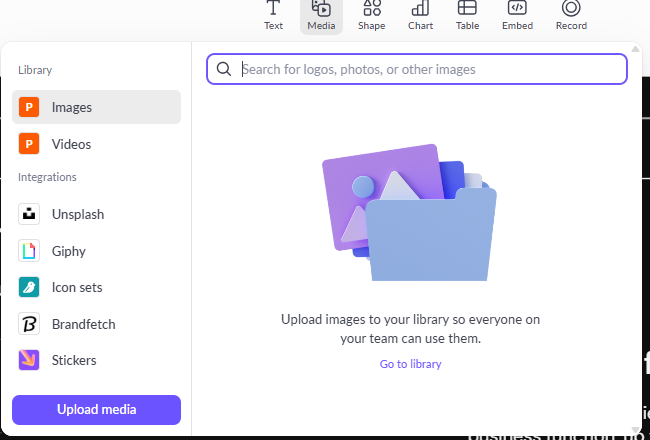Follow the Go to library link
The height and width of the screenshot is (440, 650).
tap(410, 364)
